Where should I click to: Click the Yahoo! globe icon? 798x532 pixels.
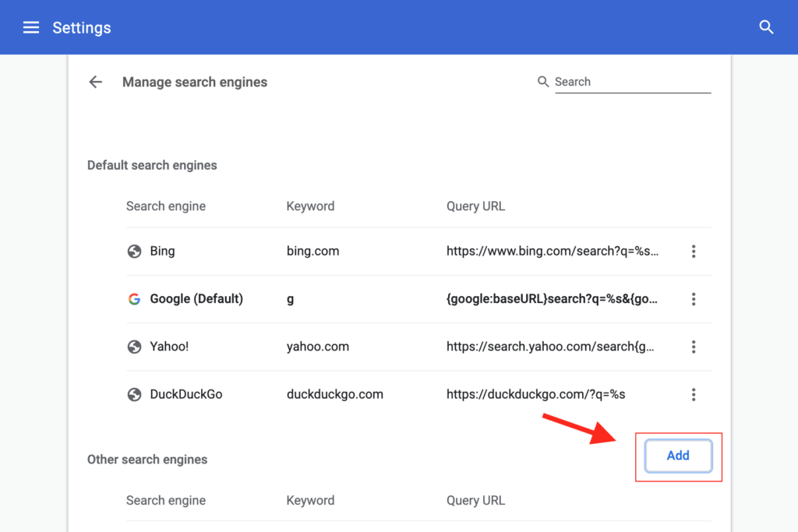tap(134, 347)
